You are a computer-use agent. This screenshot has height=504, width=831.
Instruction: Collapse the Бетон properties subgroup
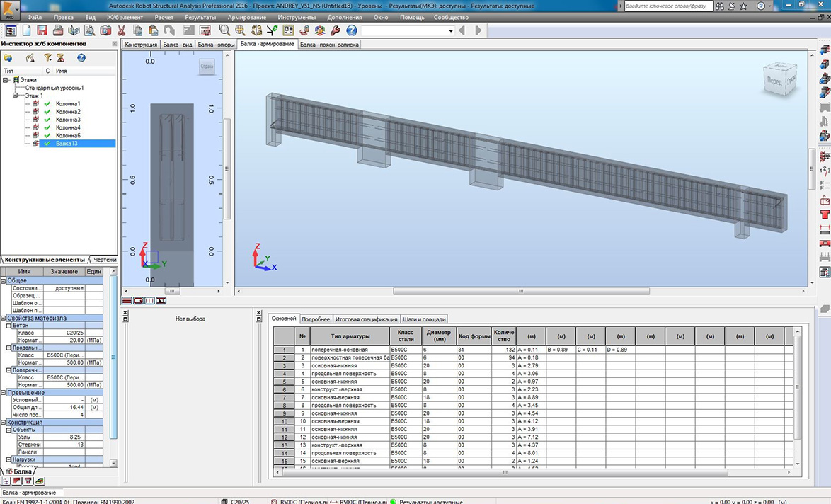[8, 326]
